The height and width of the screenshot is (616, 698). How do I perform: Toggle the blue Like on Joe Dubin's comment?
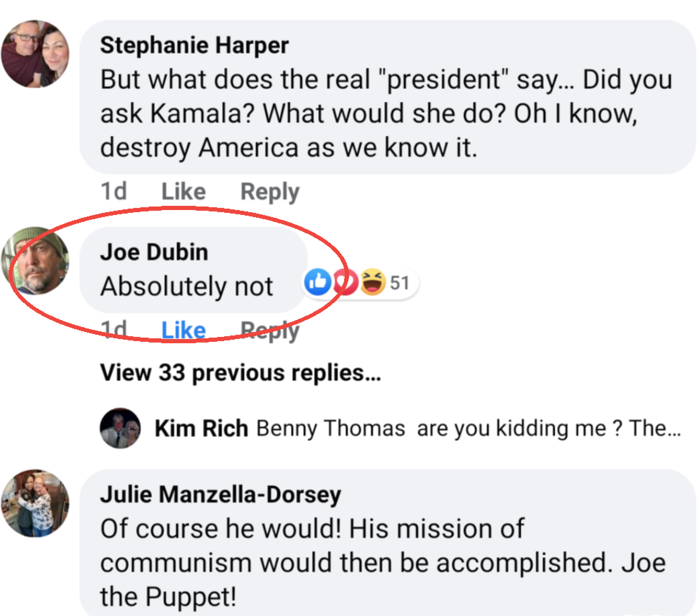184,330
